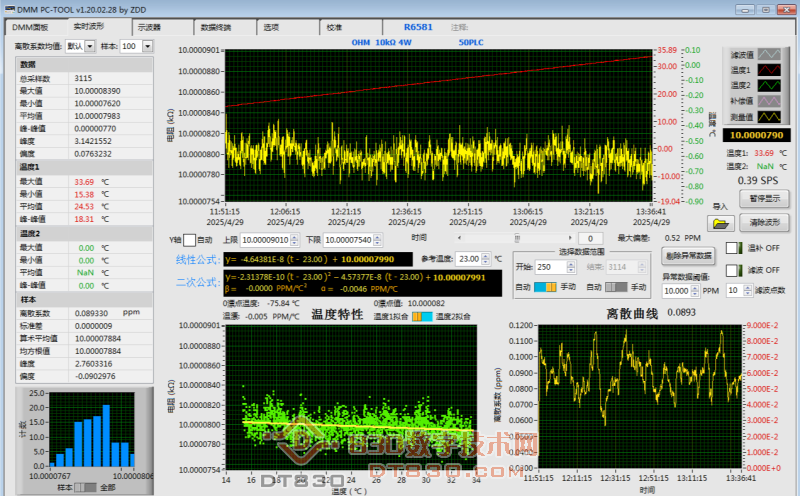Click the 温度2 green waveform legend icon
Image resolution: width=800 pixels, height=496 pixels.
pos(769,85)
